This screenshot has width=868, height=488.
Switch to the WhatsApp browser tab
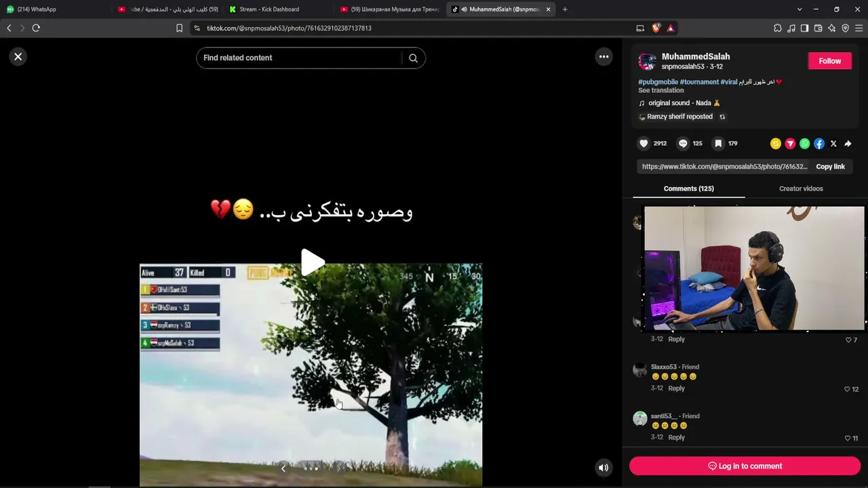(54, 9)
